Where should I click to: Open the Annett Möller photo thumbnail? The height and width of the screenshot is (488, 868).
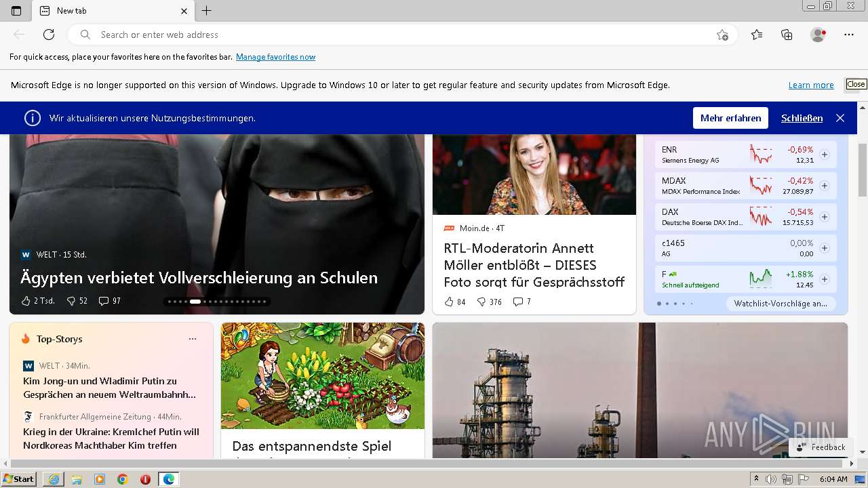[534, 174]
